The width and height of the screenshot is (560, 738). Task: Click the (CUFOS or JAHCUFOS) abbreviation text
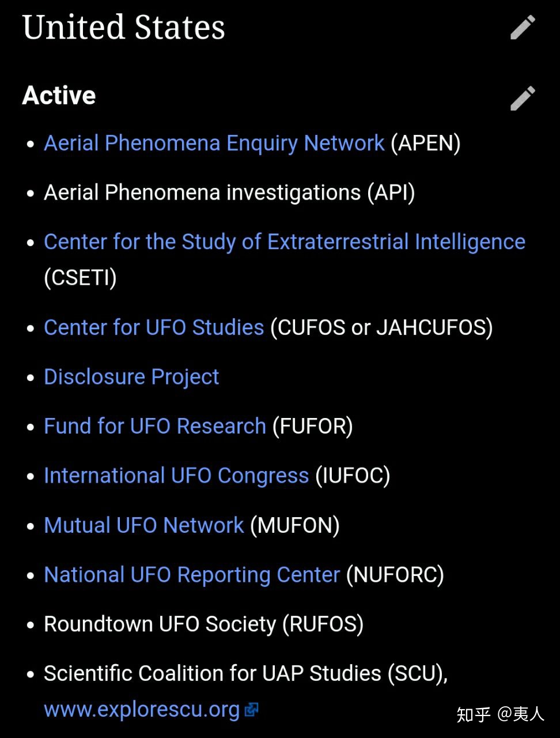[x=381, y=327]
